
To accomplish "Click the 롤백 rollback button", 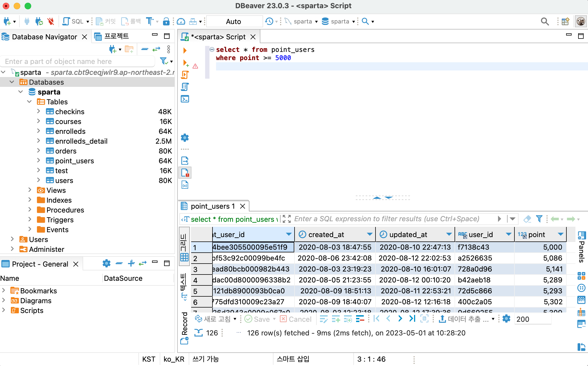I will click(x=131, y=21).
